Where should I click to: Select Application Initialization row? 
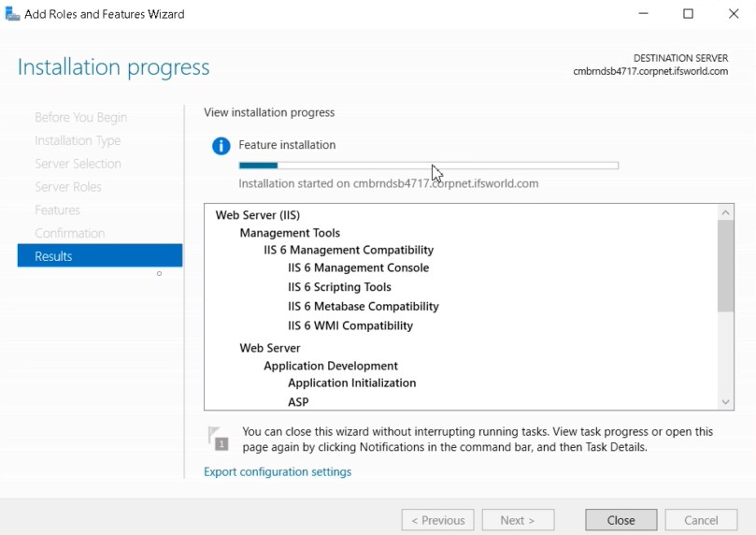[x=352, y=383]
